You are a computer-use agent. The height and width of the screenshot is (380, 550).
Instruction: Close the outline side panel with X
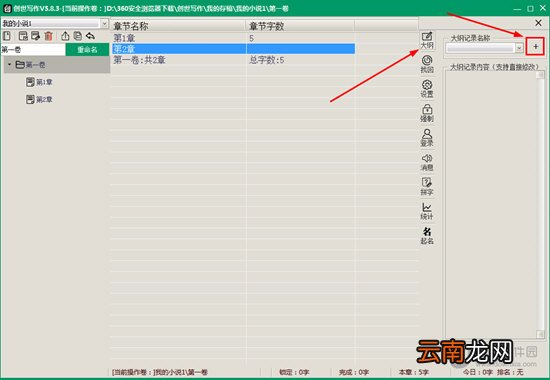[538, 23]
